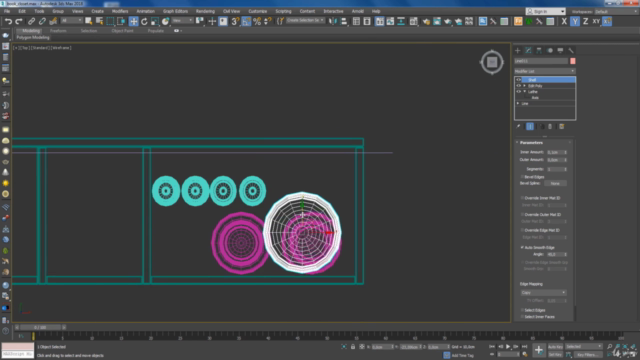The image size is (640, 360).
Task: Open the Sign In dropdown
Action: (545, 11)
